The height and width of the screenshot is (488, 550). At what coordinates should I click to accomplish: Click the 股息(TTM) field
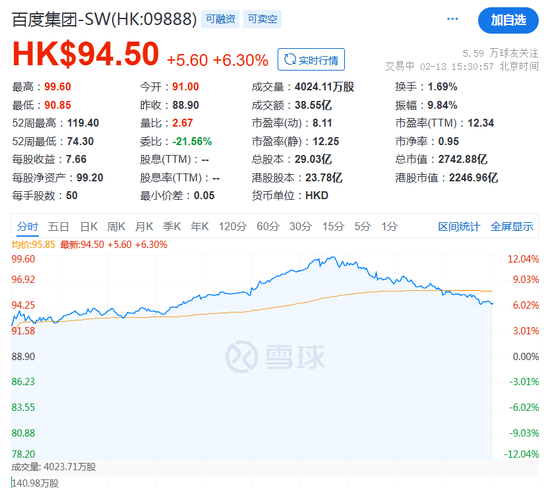pos(174,159)
